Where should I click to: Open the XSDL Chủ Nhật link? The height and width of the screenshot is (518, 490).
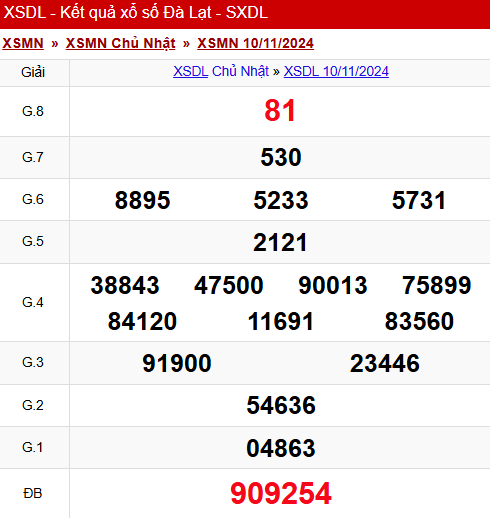pos(221,71)
